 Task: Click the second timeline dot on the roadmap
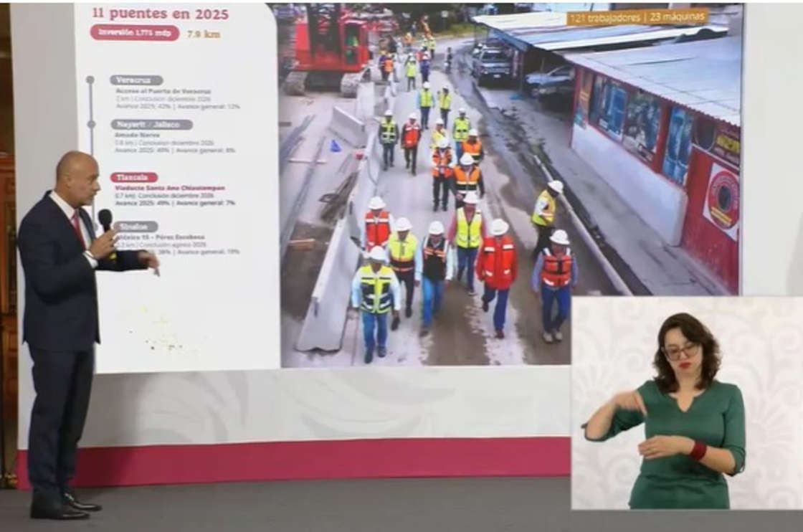coord(90,125)
